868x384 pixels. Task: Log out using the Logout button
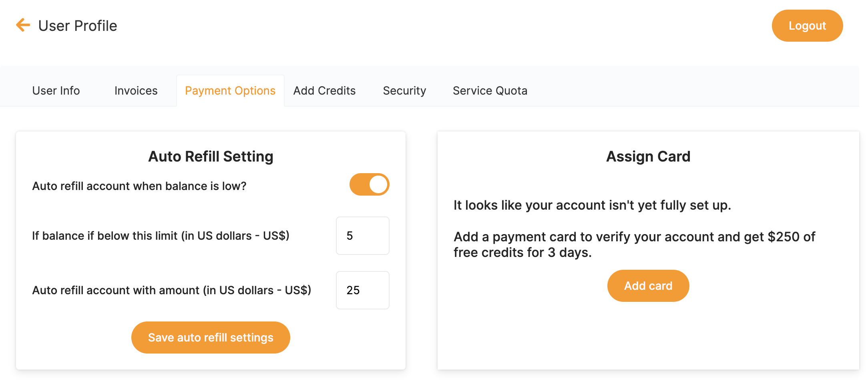(x=807, y=26)
